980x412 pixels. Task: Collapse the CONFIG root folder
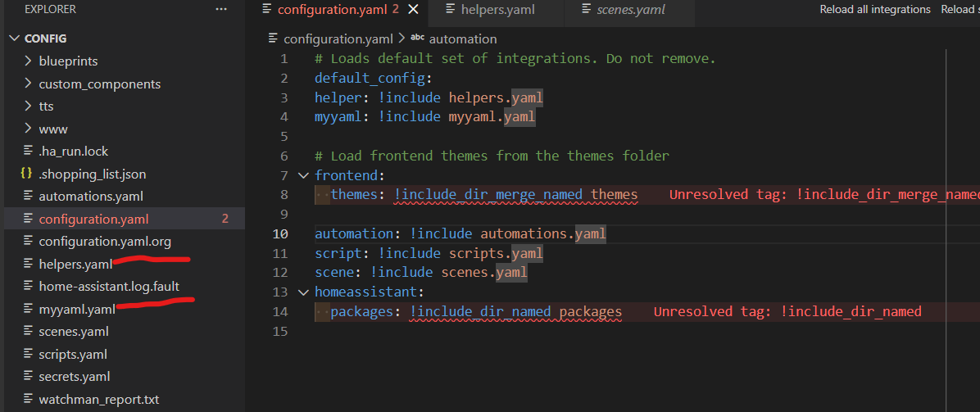click(x=15, y=38)
